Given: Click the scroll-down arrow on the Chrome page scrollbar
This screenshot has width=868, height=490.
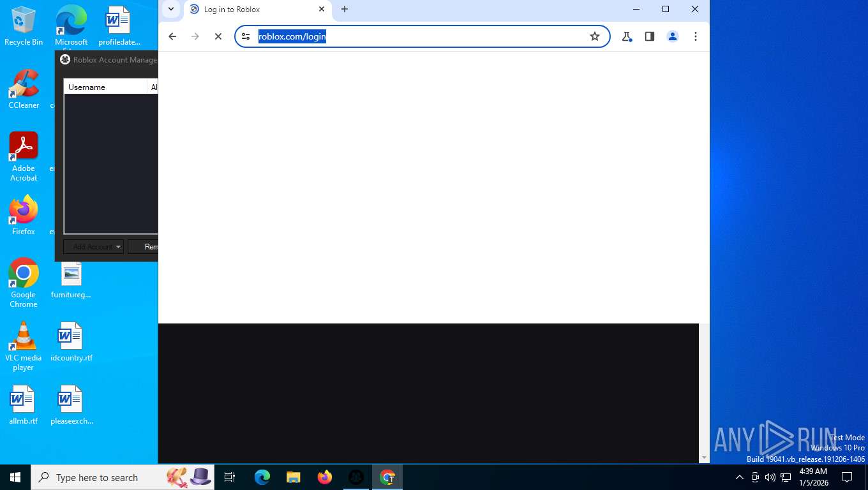Looking at the screenshot, I should 705,457.
